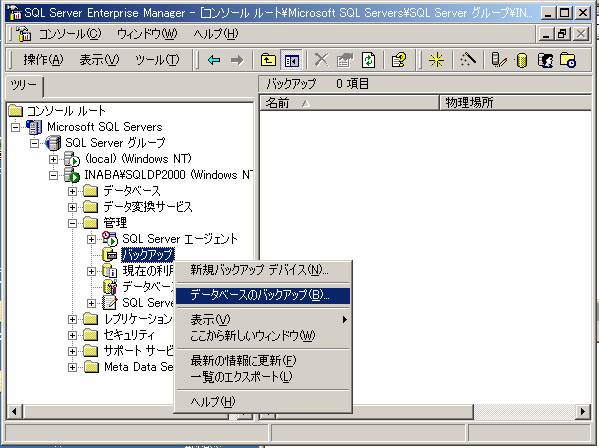Collapse the Microsoft SQL Servers node
This screenshot has height=448, width=599.
[16, 127]
